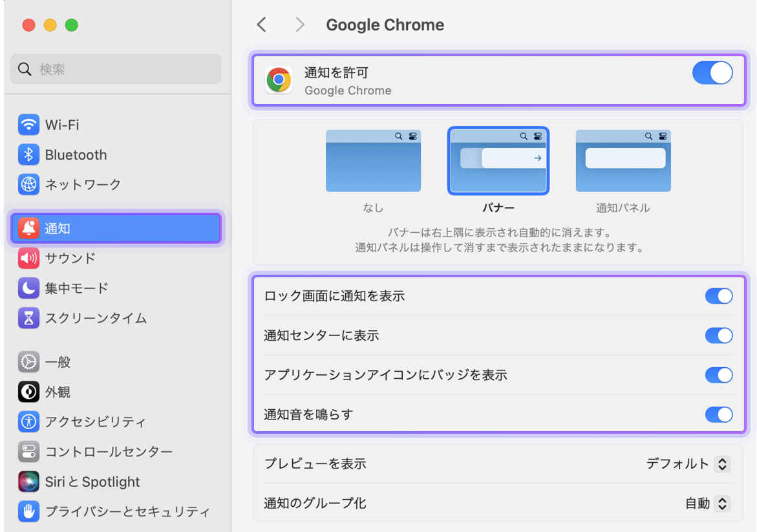757x532 pixels.
Task: Toggle ロック画面に通知を表示 switch
Action: (718, 296)
